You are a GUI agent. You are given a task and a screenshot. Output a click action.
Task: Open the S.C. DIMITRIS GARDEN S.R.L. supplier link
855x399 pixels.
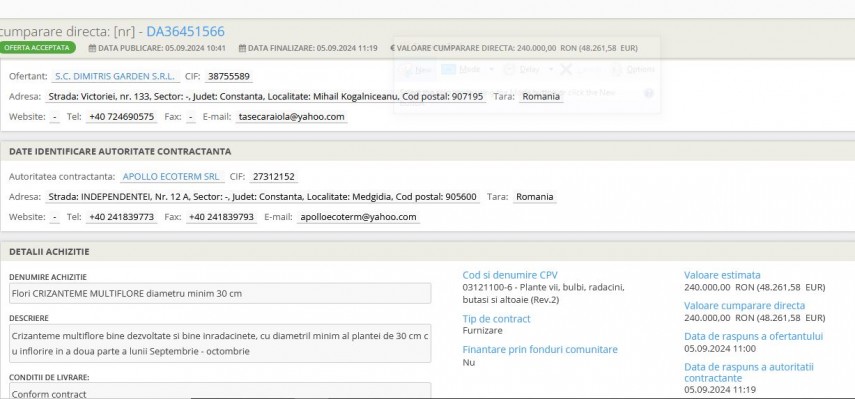click(115, 76)
